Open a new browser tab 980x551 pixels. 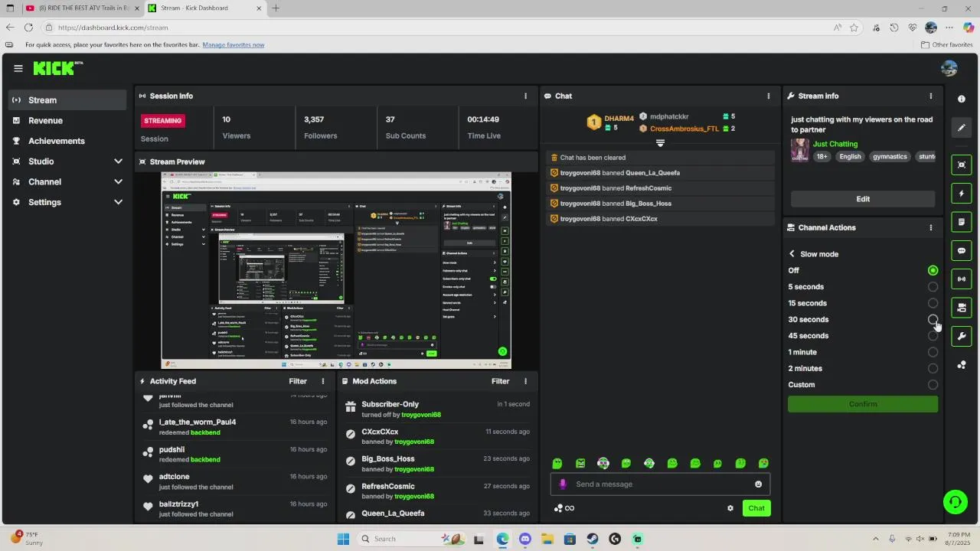click(x=276, y=8)
